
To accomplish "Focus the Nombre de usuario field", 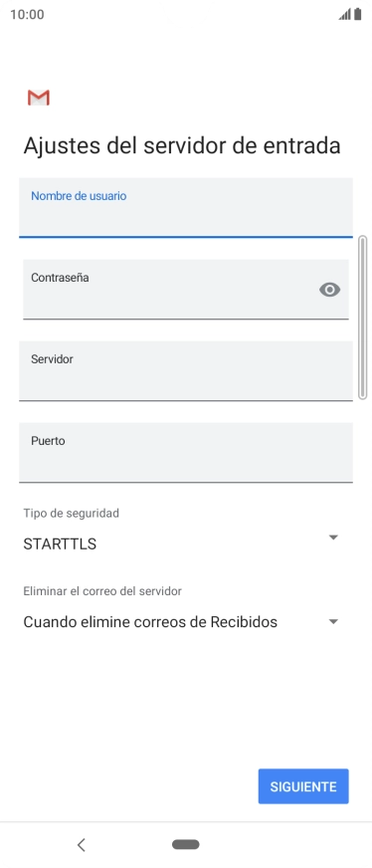I will pyautogui.click(x=186, y=208).
